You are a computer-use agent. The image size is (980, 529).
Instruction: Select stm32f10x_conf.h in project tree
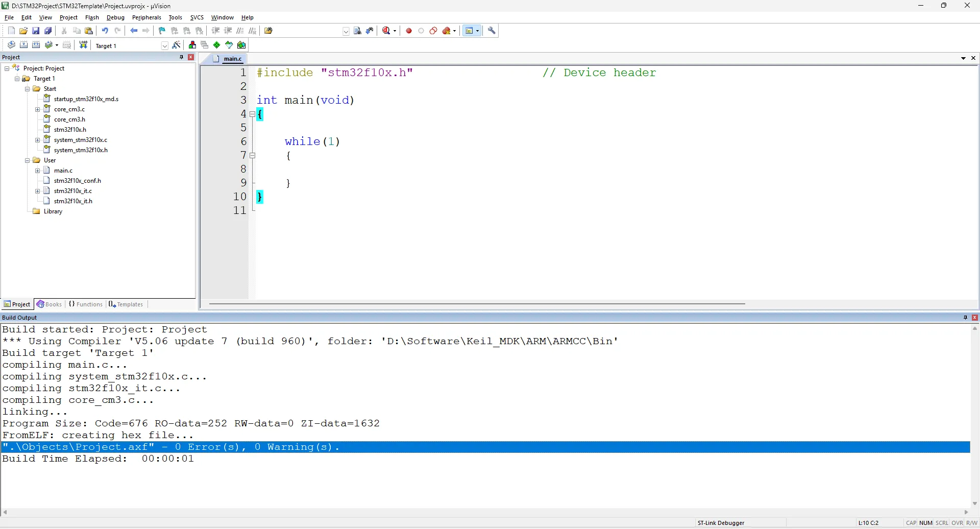pos(78,181)
